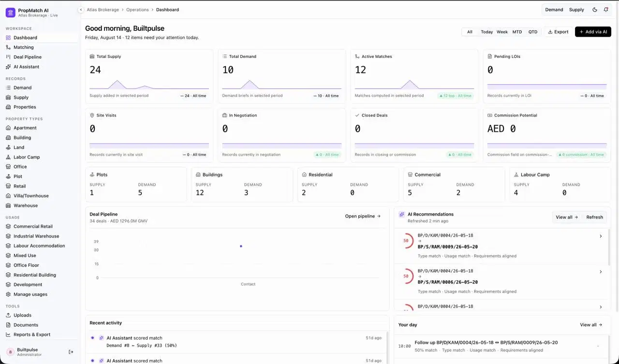Viewport: 619px width, 364px height.
Task: Expand the BP/S/RAM/0006/26-05-20 recommendation chevron
Action: click(x=601, y=272)
